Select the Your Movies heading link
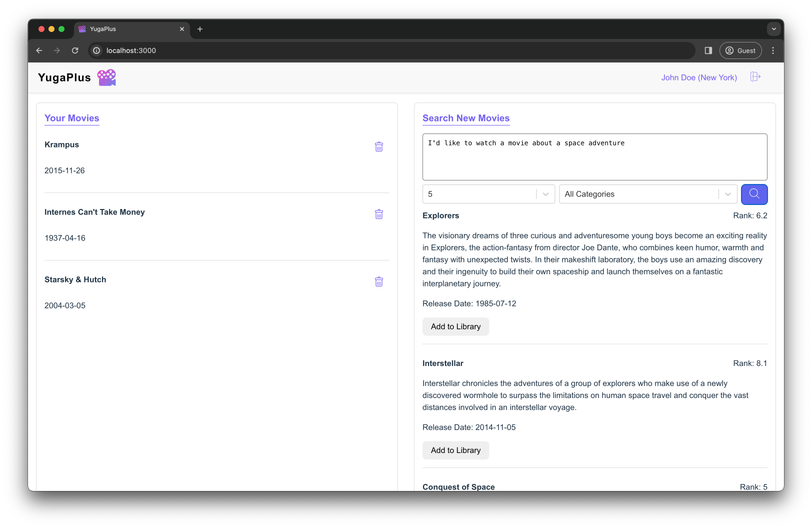812x528 pixels. click(71, 118)
